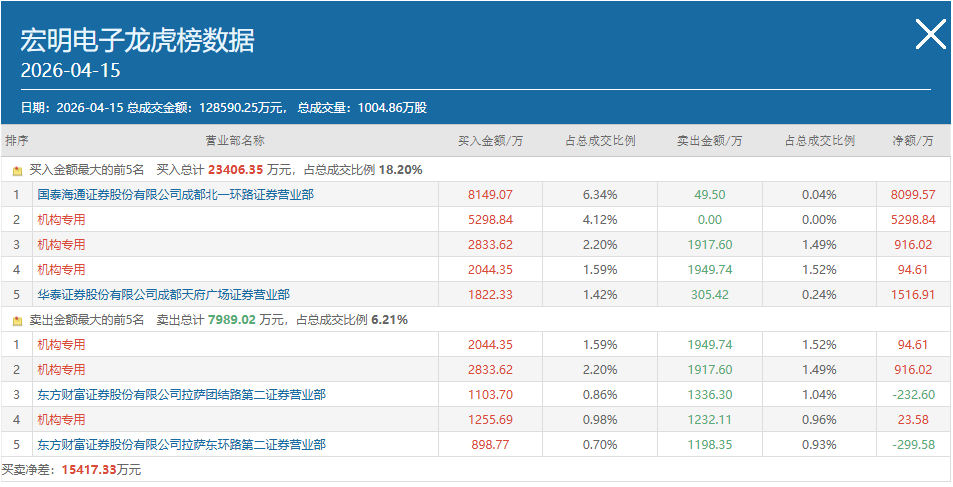The width and height of the screenshot is (953, 487).
Task: Click the 宏明电子龙虎榜数据 title
Action: coord(137,41)
